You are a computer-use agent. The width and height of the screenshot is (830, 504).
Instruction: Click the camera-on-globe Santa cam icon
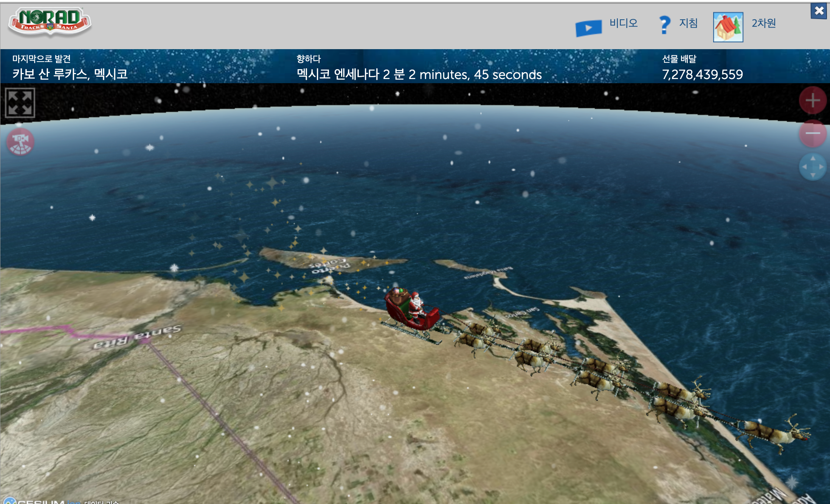[x=20, y=142]
